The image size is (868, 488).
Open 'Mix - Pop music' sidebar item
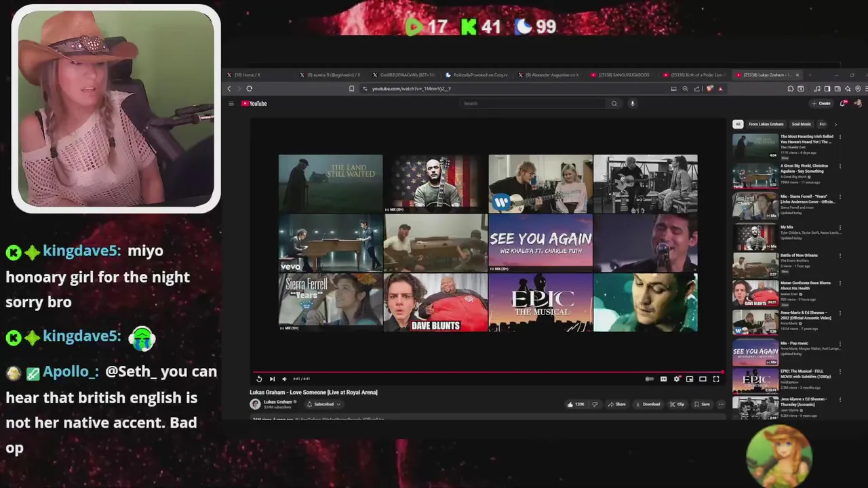point(786,352)
